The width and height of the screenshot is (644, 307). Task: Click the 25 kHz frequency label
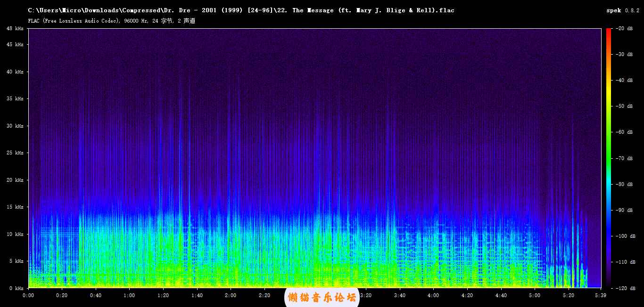pyautogui.click(x=15, y=153)
